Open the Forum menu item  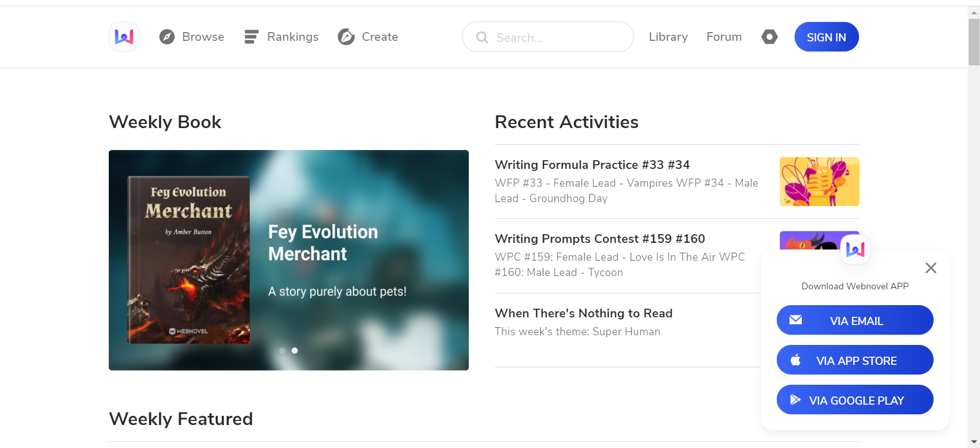click(724, 37)
